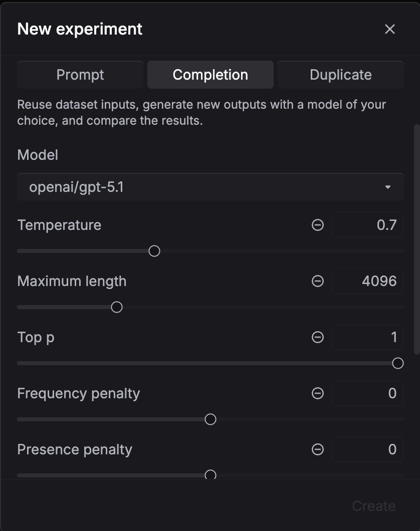Viewport: 420px width, 531px height.
Task: Disable the Top p parameter via its minus icon
Action: pyautogui.click(x=317, y=338)
